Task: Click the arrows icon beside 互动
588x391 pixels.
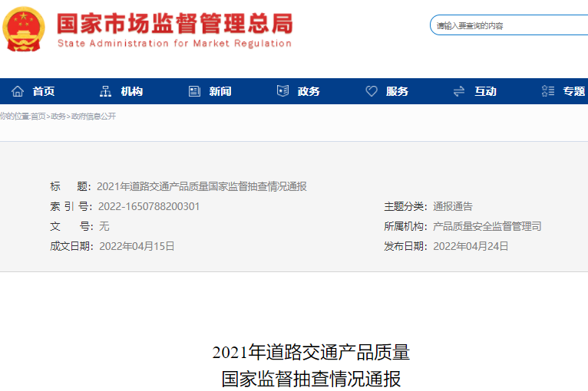Action: coord(459,91)
